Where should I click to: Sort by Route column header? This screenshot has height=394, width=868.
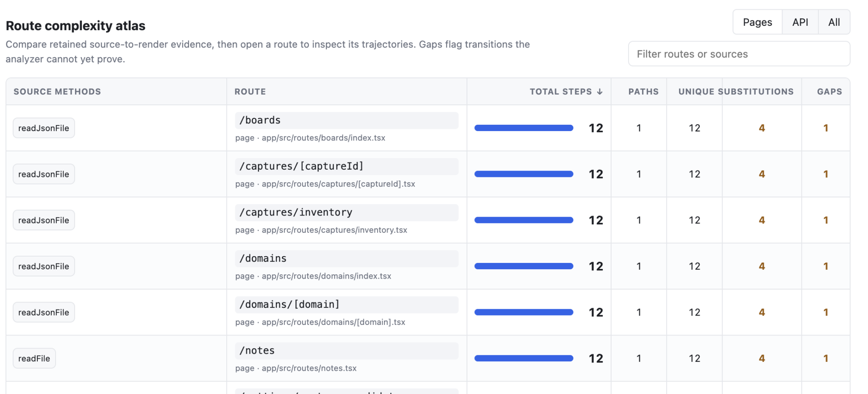250,92
